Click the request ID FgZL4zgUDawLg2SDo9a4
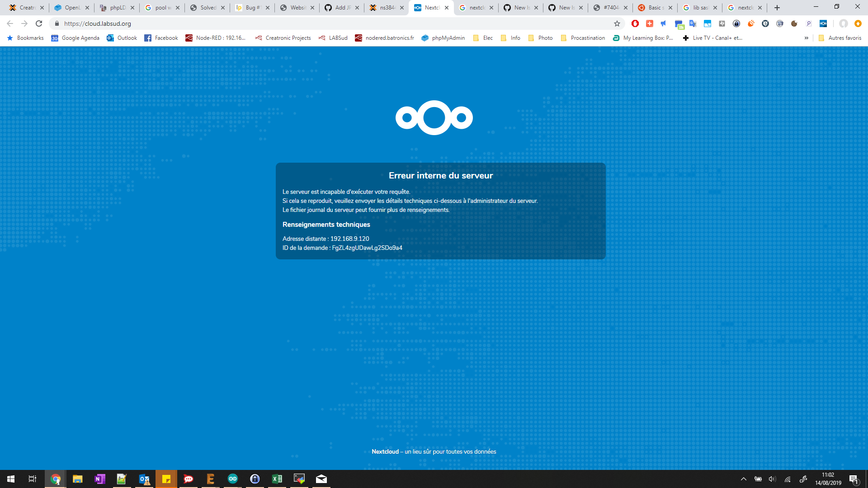 [367, 248]
